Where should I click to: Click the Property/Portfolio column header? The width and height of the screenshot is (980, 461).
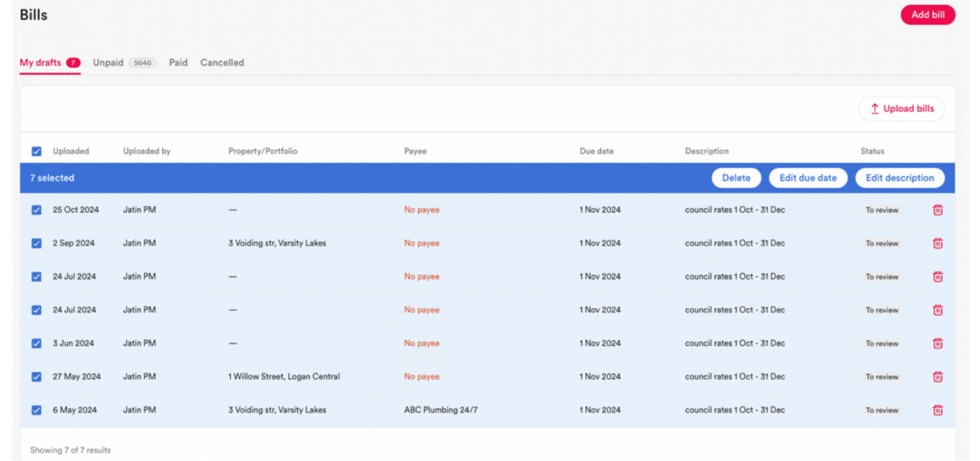(x=263, y=152)
